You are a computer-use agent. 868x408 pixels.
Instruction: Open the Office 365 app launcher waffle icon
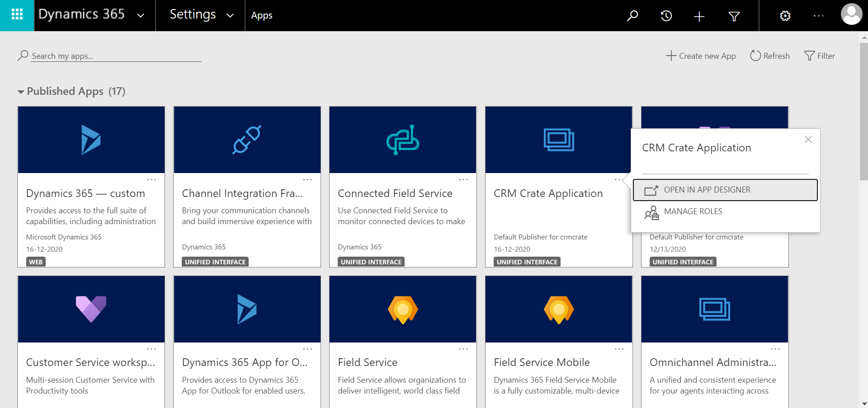[17, 15]
